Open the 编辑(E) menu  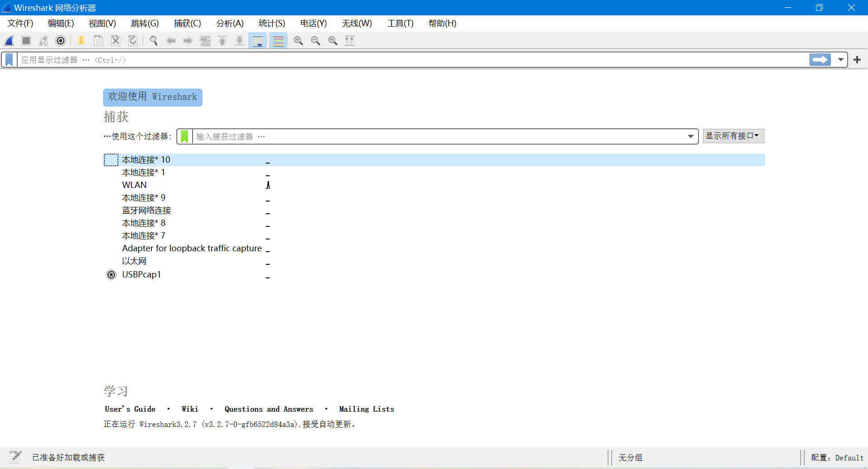[x=61, y=23]
